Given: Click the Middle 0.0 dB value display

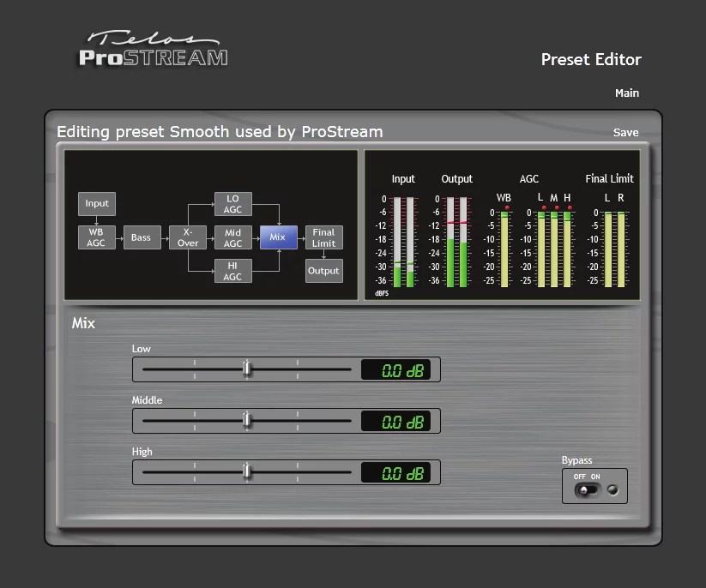Looking at the screenshot, I should click(395, 422).
